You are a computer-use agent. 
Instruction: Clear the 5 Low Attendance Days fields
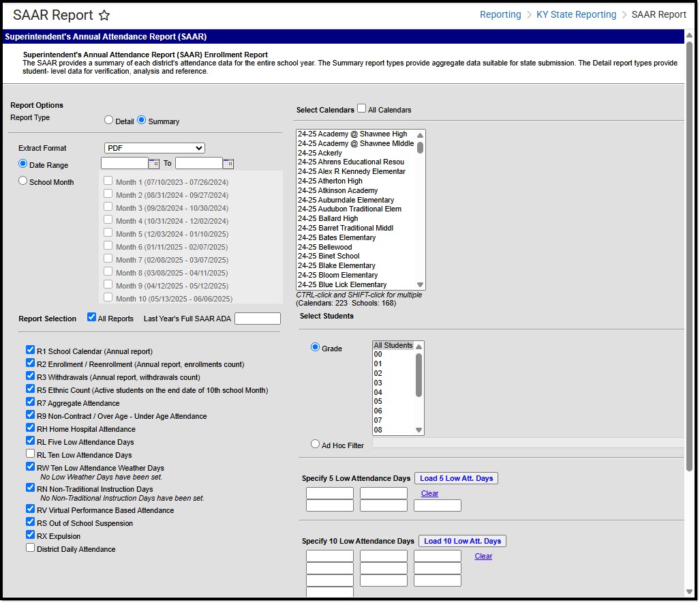[x=429, y=494]
